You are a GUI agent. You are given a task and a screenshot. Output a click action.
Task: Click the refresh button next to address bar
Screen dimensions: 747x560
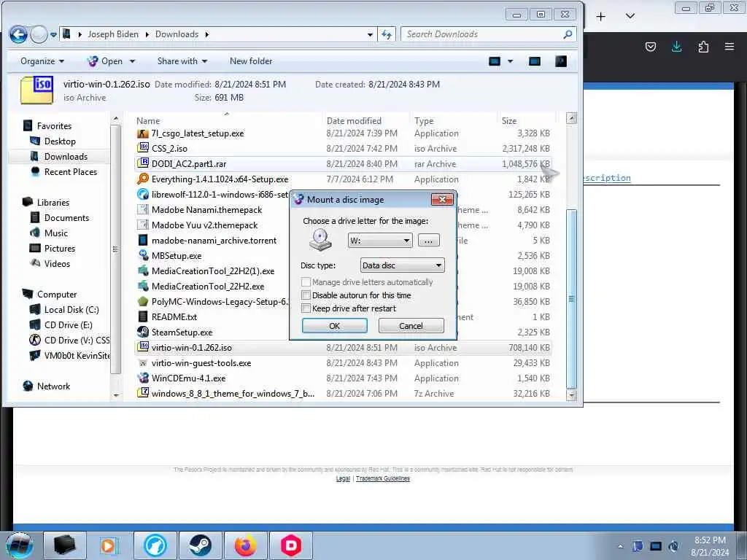[387, 34]
